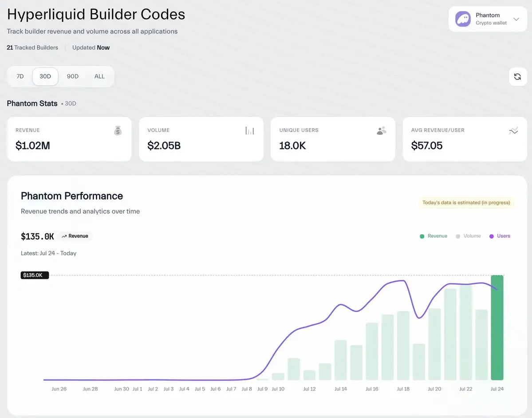Open the Phantom builder selector dropdown
Screen dimensions: 532x418
coord(488,19)
